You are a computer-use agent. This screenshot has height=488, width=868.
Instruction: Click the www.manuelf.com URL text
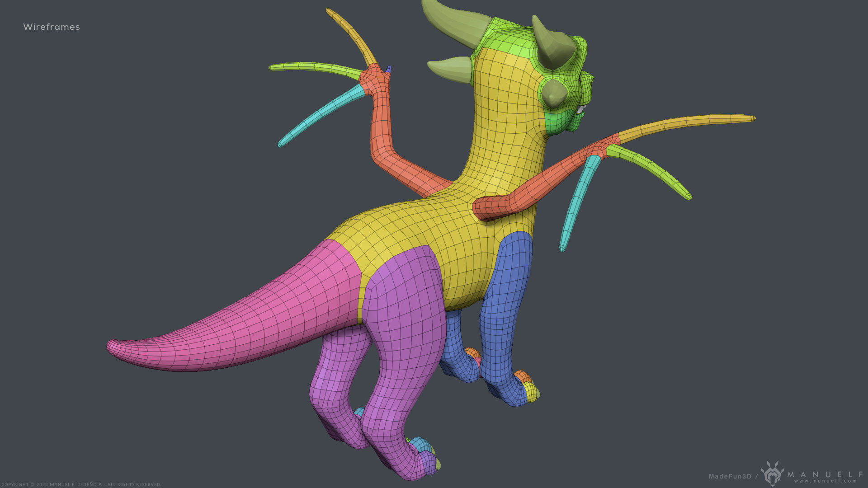coord(826,481)
